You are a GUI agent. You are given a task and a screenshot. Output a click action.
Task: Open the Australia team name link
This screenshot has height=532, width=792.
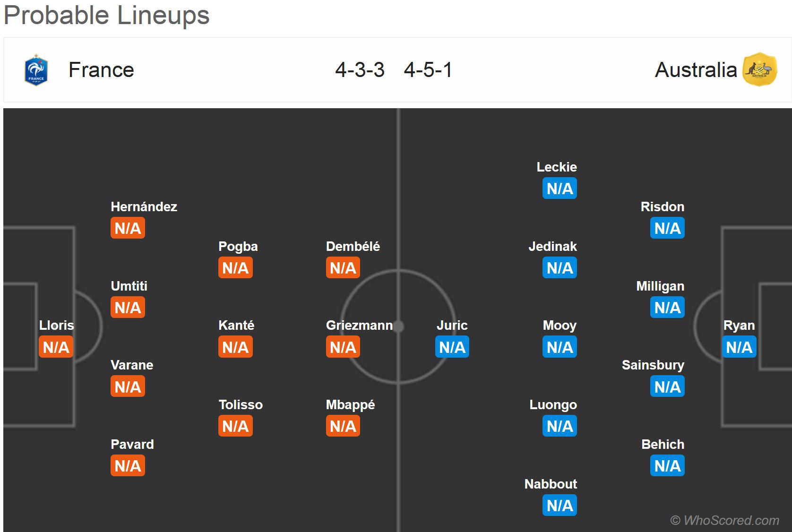pos(696,70)
